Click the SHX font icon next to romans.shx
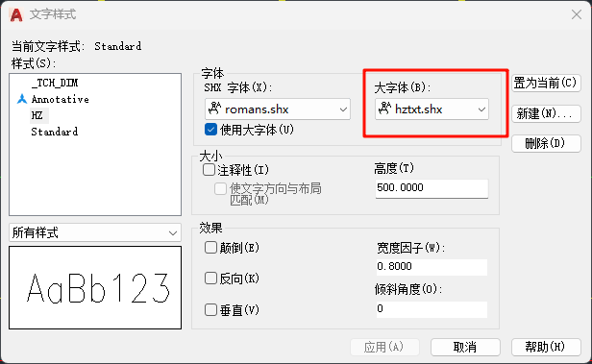592x364 pixels. [215, 109]
